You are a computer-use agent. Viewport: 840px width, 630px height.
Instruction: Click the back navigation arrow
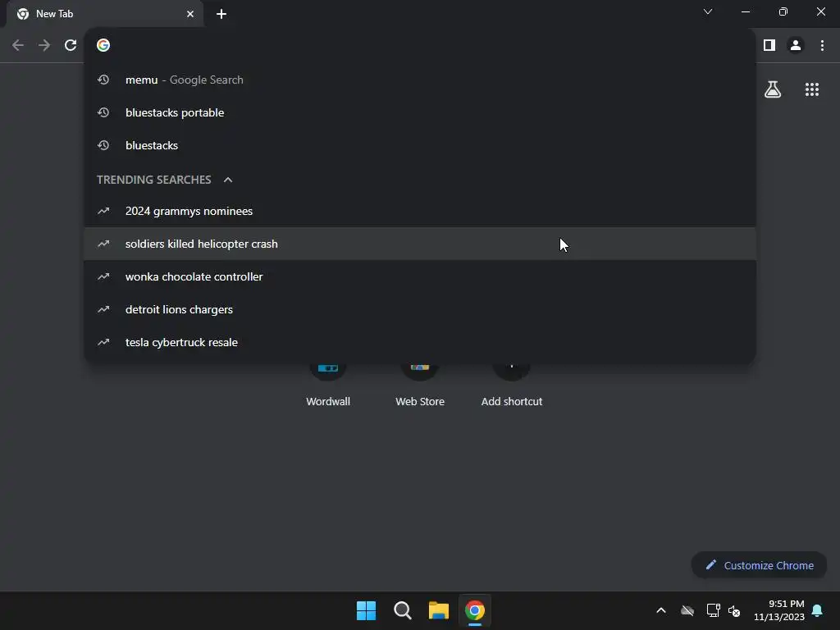pos(18,46)
